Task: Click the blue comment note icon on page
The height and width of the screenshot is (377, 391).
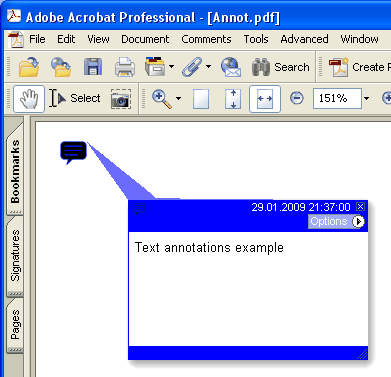Action: (73, 152)
